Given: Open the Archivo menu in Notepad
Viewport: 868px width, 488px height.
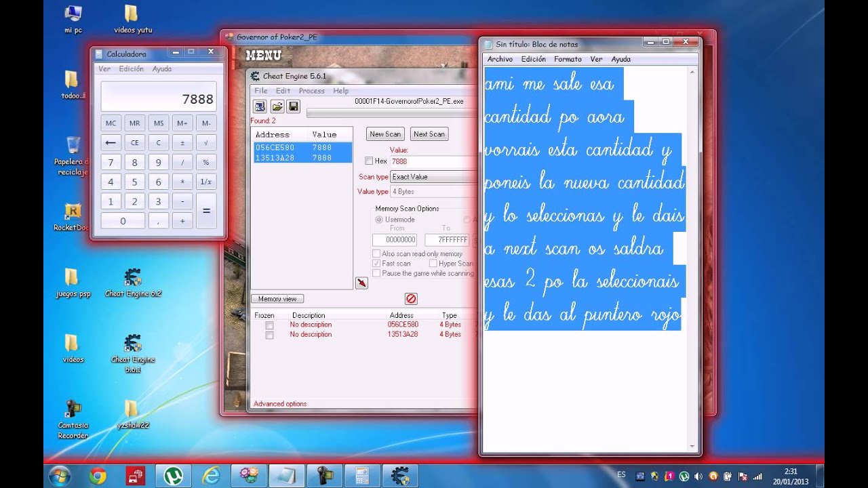Looking at the screenshot, I should [x=500, y=59].
